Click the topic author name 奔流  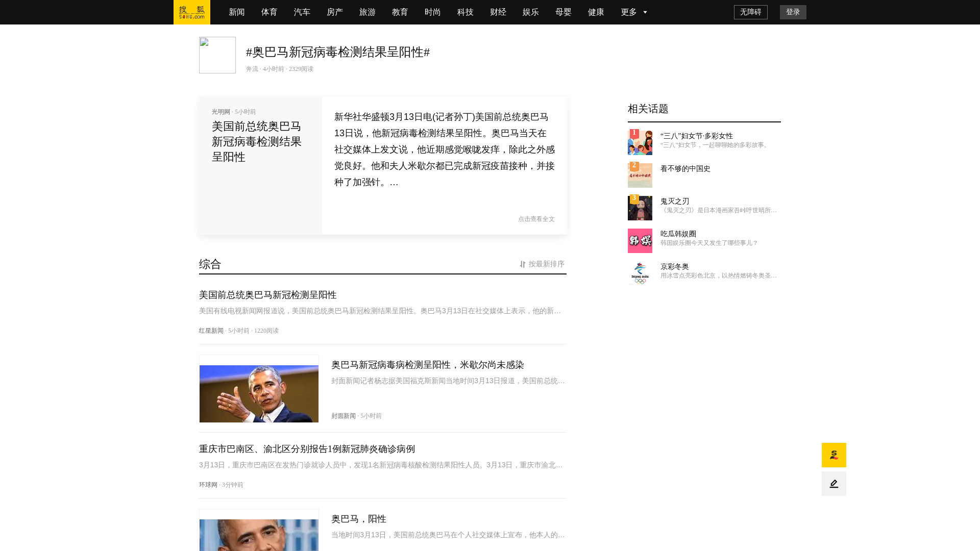coord(252,69)
